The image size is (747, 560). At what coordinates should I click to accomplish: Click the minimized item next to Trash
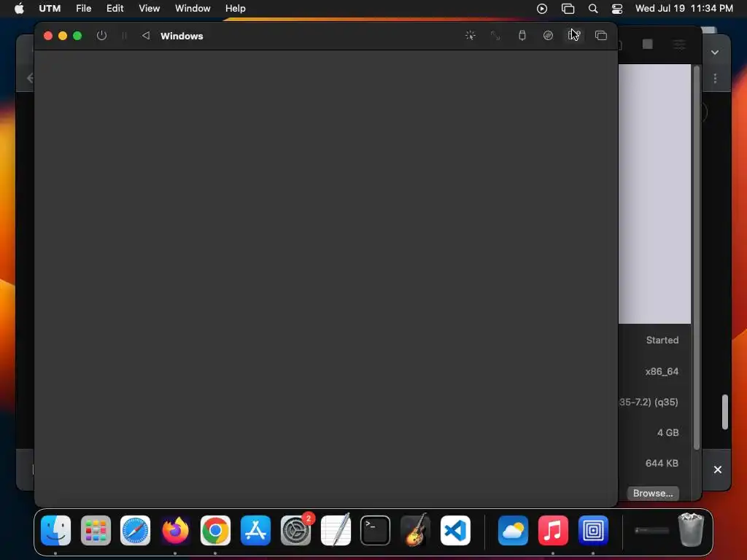pos(651,530)
